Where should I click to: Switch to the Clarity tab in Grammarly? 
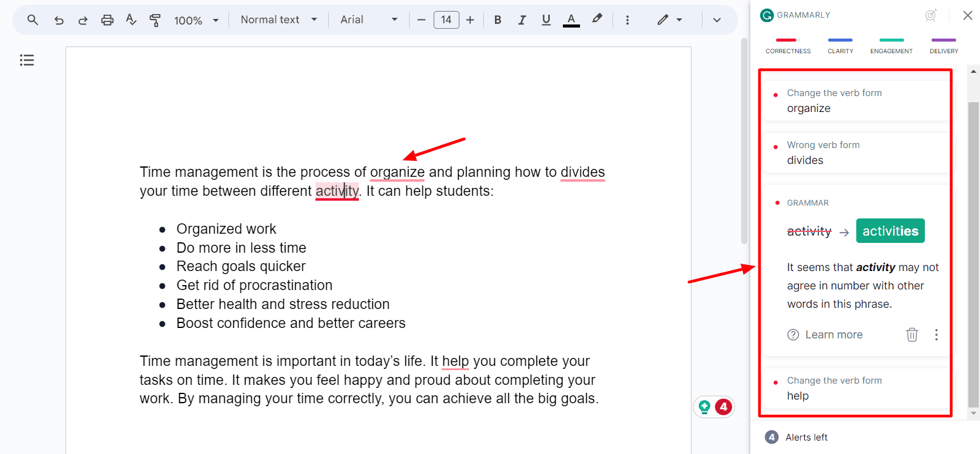pyautogui.click(x=840, y=46)
